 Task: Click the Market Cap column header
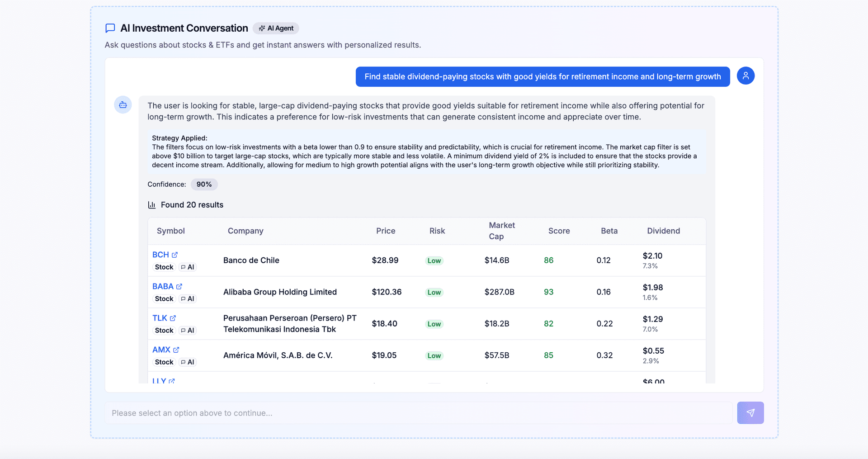click(501, 231)
